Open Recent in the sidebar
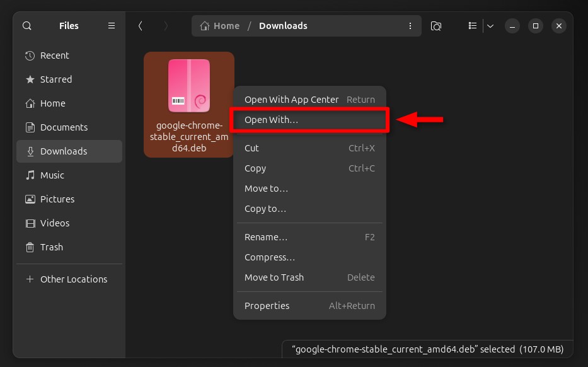Viewport: 588px width, 367px height. (69, 55)
